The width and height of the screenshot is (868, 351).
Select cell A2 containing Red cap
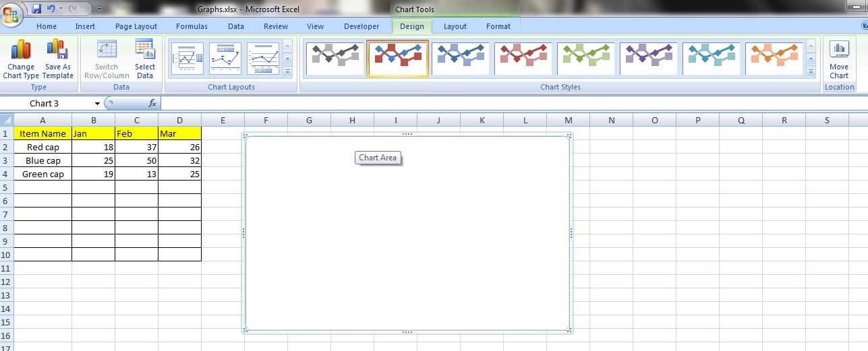click(42, 147)
